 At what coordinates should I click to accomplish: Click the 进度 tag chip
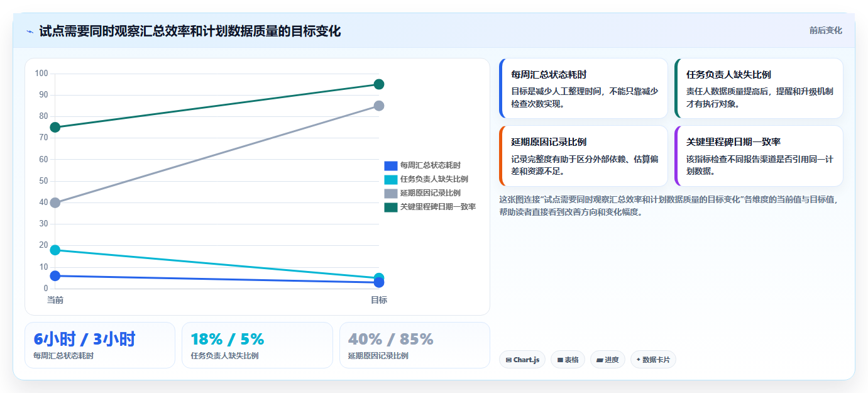[608, 360]
